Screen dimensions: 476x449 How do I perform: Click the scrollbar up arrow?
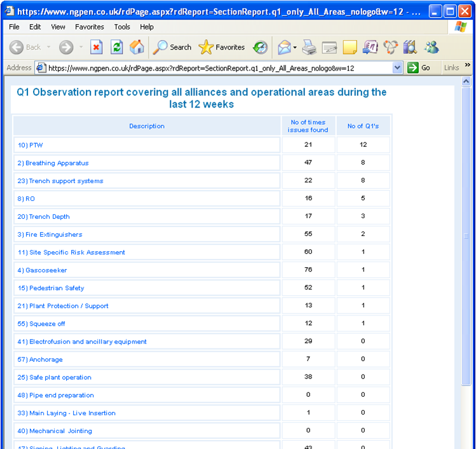[x=466, y=81]
